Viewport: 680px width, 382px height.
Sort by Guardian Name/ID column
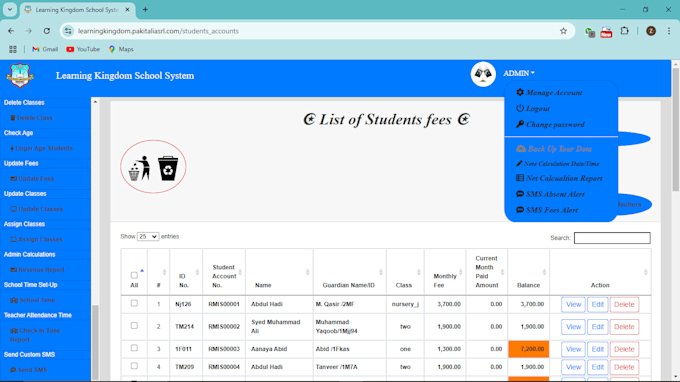[x=350, y=272]
